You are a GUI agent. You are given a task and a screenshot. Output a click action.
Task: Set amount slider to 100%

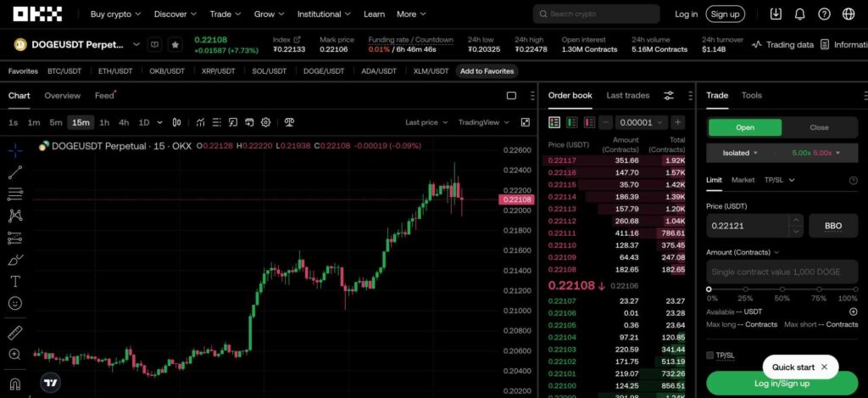click(854, 289)
